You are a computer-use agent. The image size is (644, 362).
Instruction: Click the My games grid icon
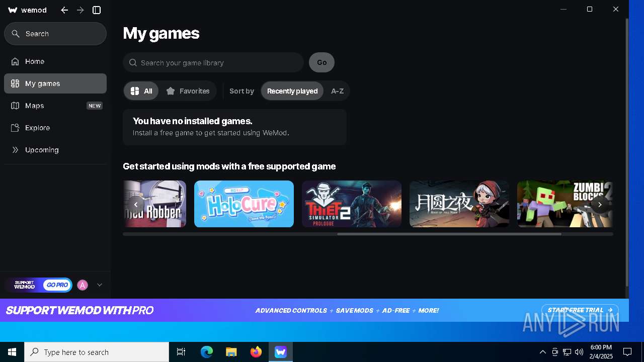point(15,83)
